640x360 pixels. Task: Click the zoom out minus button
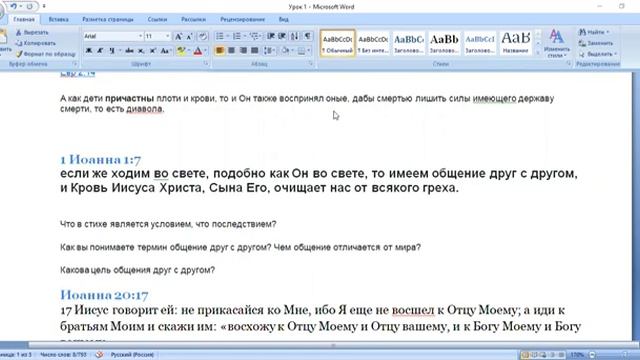pos(592,355)
